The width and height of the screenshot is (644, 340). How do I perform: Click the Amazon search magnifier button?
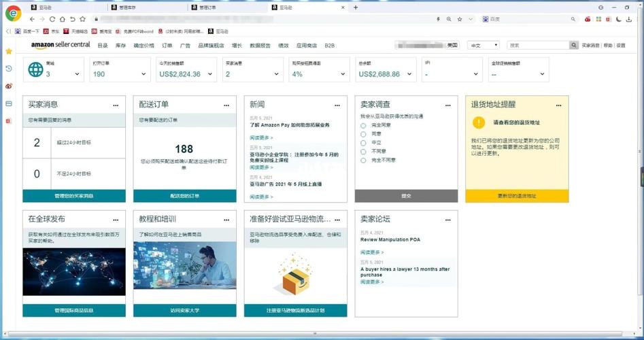pyautogui.click(x=574, y=45)
